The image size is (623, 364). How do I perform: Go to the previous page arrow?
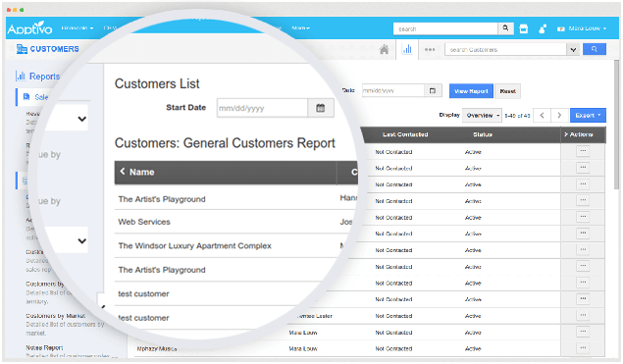point(542,115)
